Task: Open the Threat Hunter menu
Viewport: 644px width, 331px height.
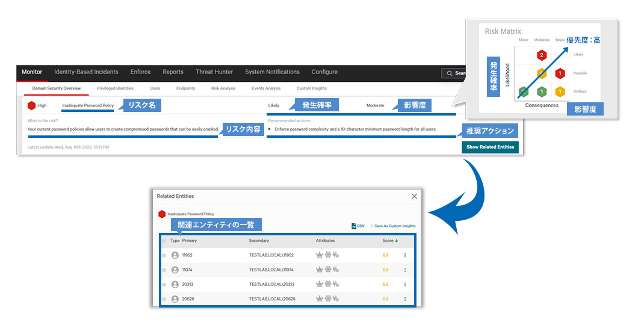Action: tap(214, 72)
